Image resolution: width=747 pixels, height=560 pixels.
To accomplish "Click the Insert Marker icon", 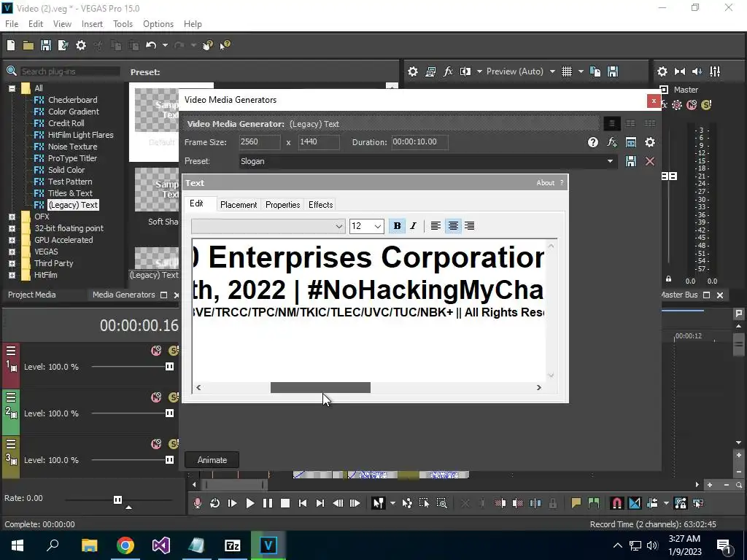I will [x=576, y=503].
